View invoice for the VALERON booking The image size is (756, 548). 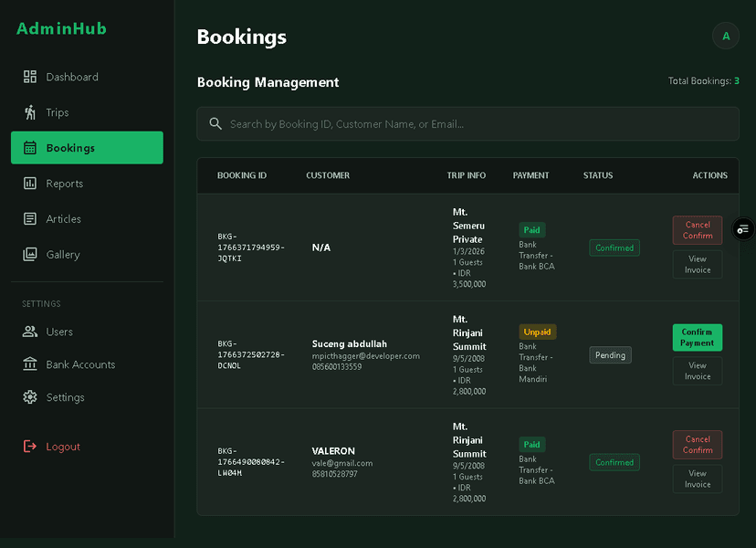(x=697, y=479)
